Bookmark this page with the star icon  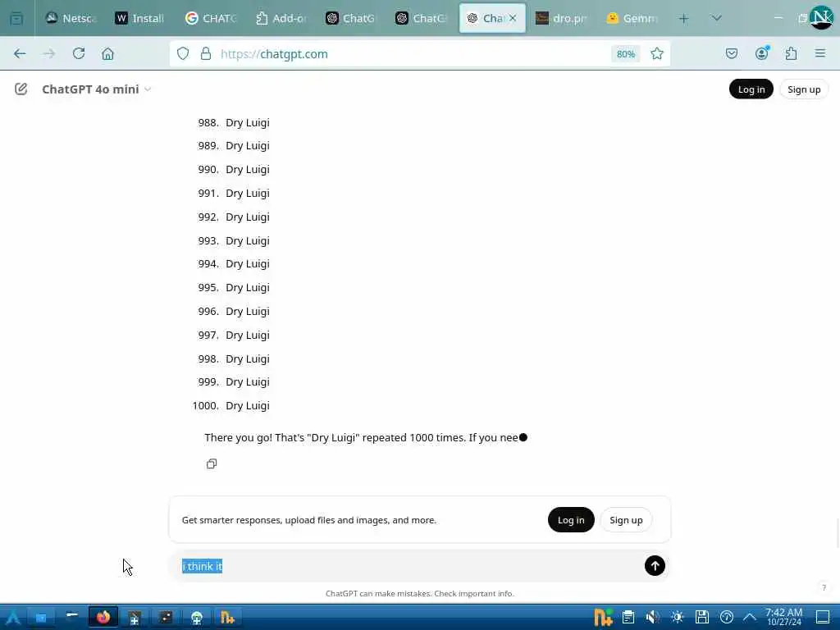(x=657, y=53)
